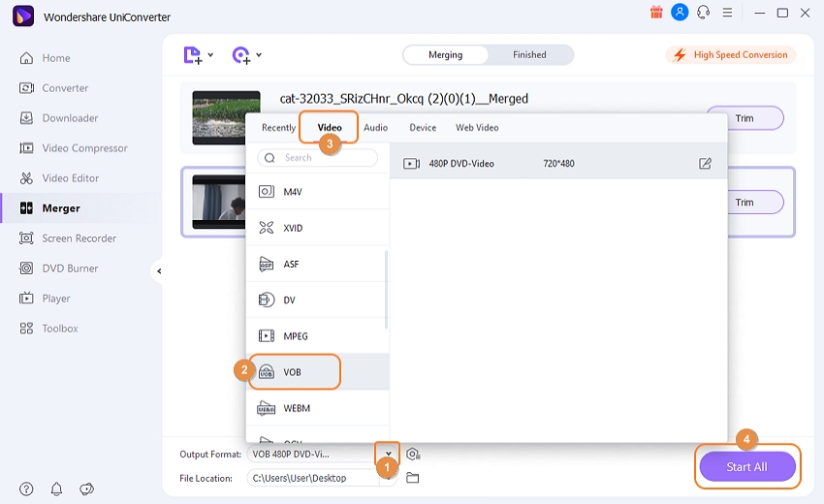Click the format list scrollbar
The image size is (824, 504).
[x=386, y=289]
